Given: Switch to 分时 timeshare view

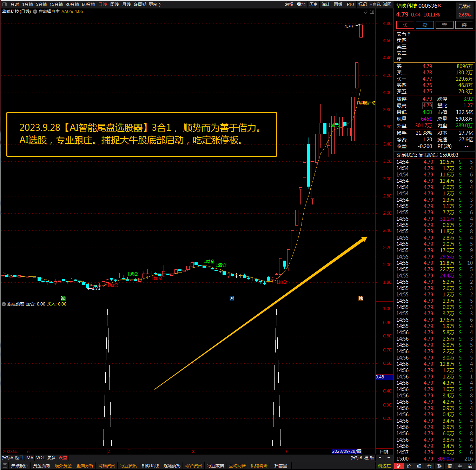Looking at the screenshot, I should click(15, 5).
